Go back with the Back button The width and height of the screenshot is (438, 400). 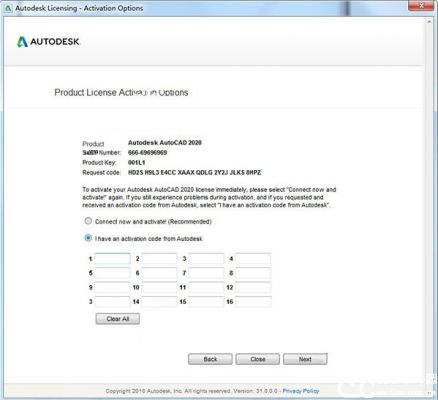[x=210, y=359]
